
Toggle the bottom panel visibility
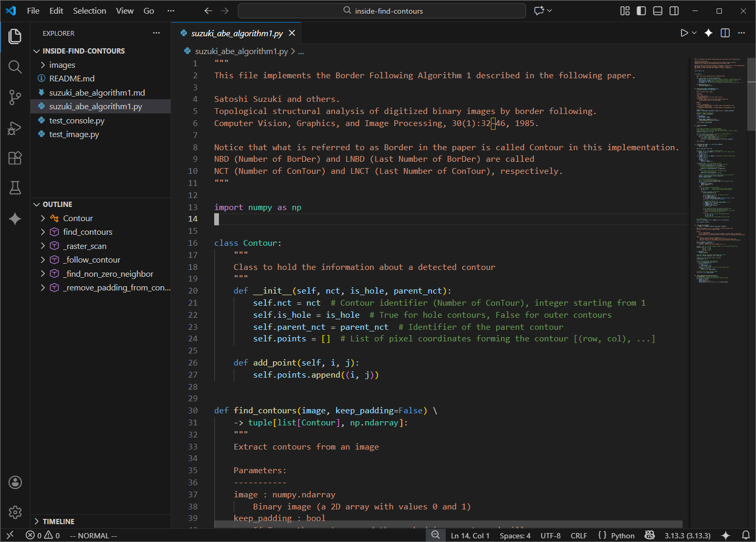[x=657, y=11]
